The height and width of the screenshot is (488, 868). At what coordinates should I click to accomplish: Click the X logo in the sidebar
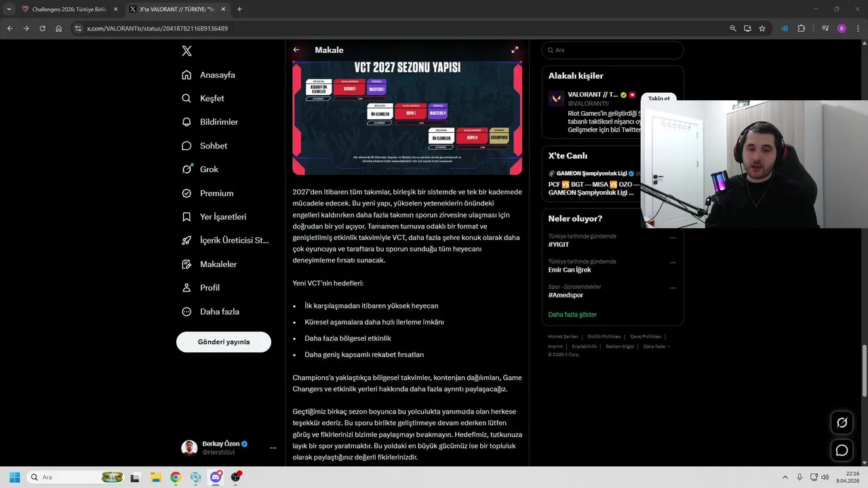[x=187, y=51]
